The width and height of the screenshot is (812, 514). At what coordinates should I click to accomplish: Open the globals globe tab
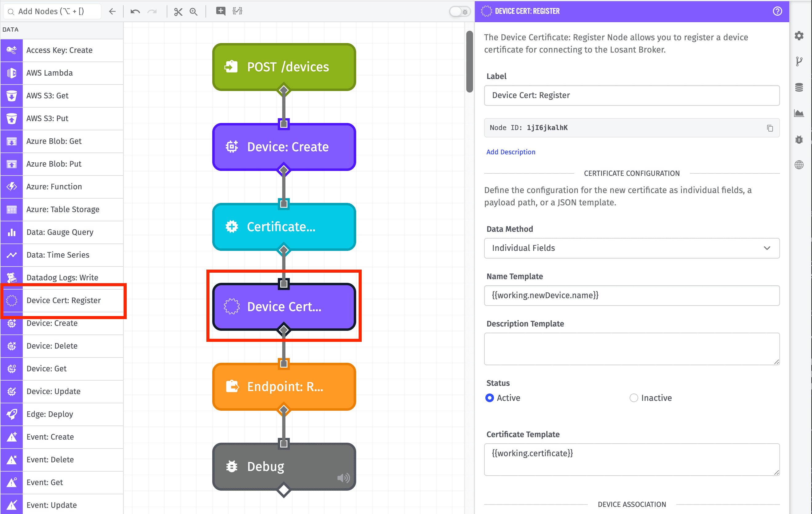coord(799,165)
